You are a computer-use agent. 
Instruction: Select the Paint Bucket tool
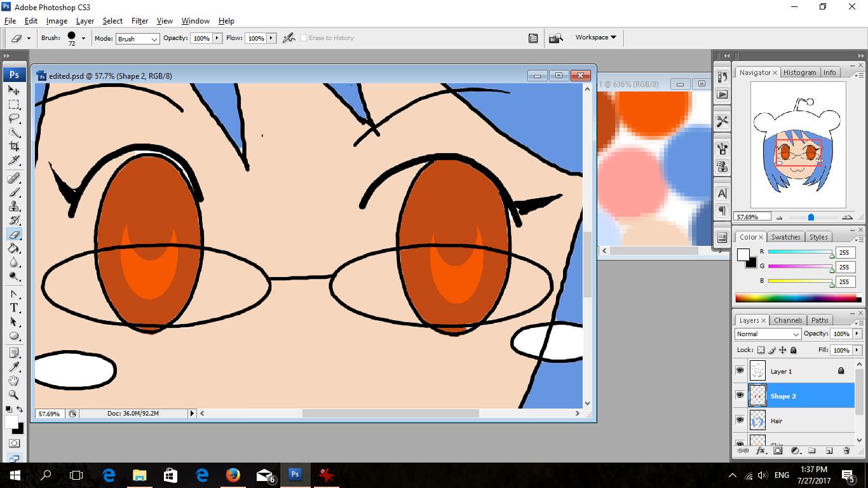[x=14, y=248]
